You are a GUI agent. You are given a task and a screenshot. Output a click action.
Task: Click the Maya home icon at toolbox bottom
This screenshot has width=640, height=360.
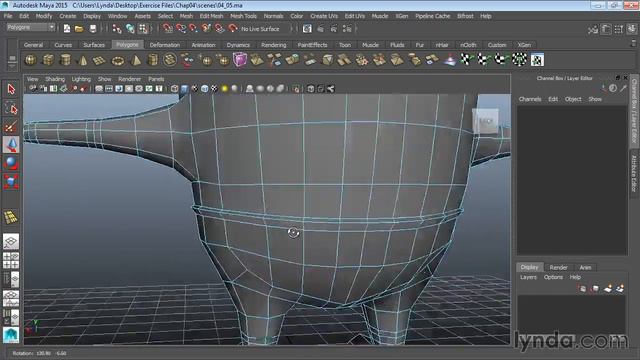[11, 335]
